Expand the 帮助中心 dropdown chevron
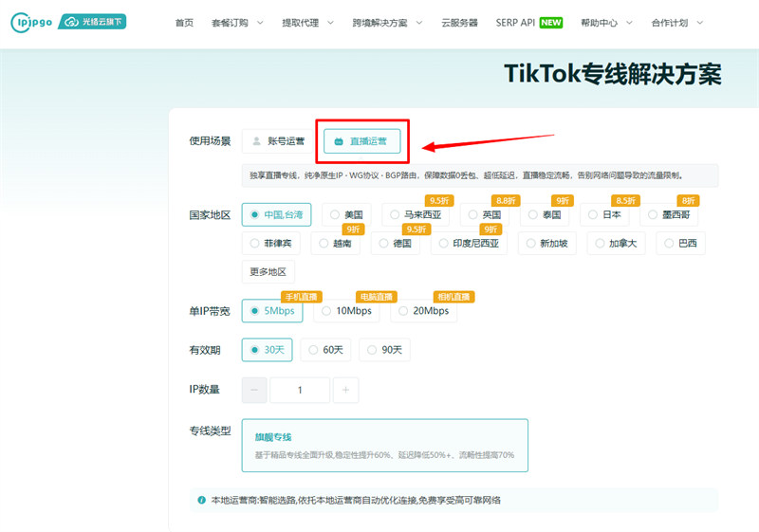Viewport: 759px width, 532px height. pyautogui.click(x=629, y=23)
